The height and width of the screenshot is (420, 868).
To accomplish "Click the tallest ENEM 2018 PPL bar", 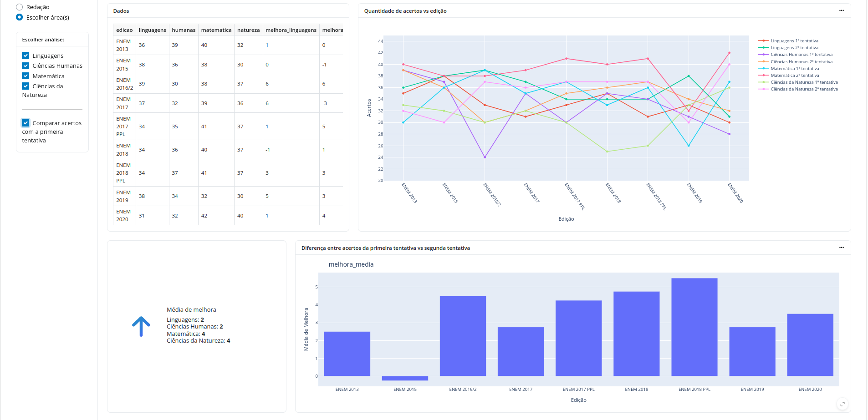I will pos(694,327).
